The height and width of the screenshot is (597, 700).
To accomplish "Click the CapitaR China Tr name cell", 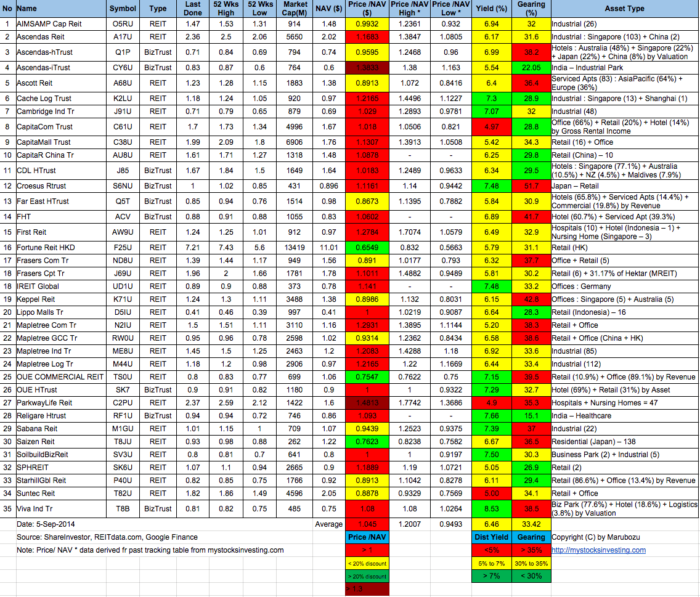I will (x=61, y=155).
